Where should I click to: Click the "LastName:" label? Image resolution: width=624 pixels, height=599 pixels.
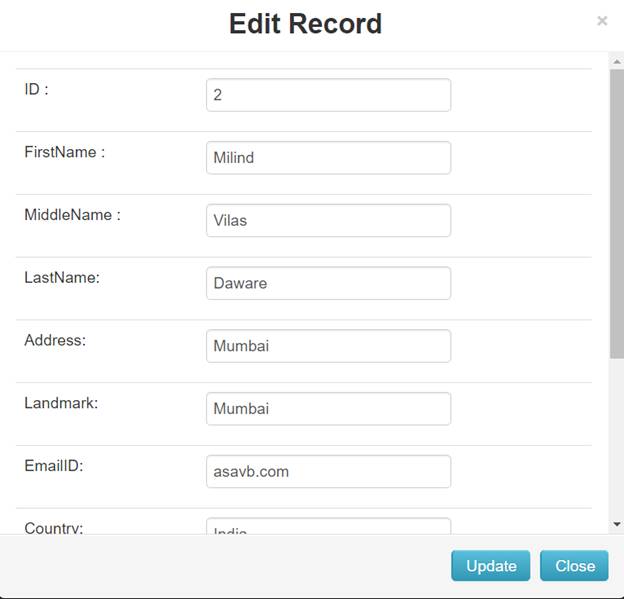click(x=62, y=277)
